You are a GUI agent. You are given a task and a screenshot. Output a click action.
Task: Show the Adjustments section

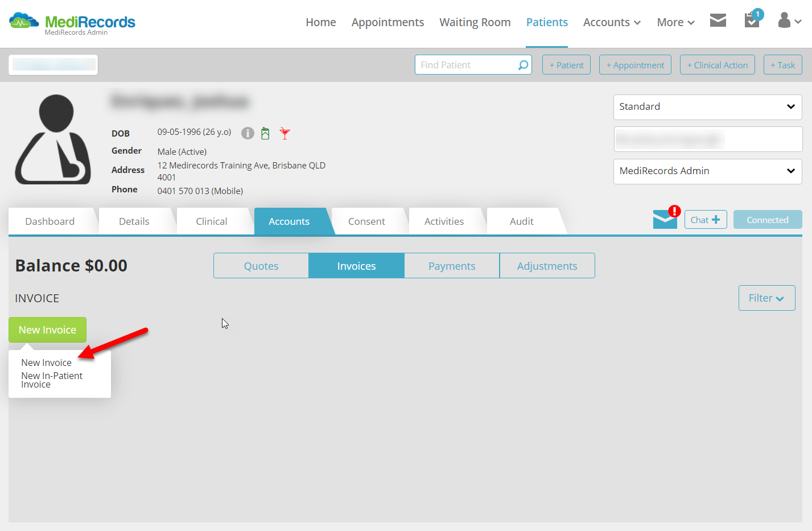547,266
